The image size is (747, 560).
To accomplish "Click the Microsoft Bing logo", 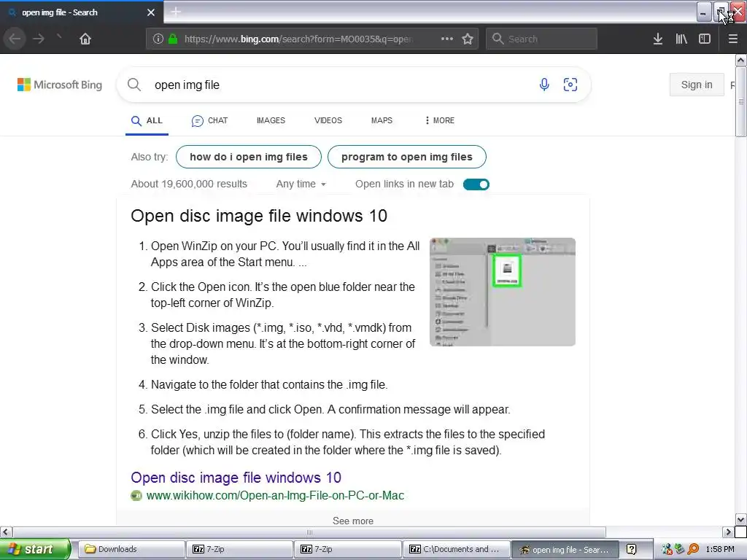I will [60, 85].
